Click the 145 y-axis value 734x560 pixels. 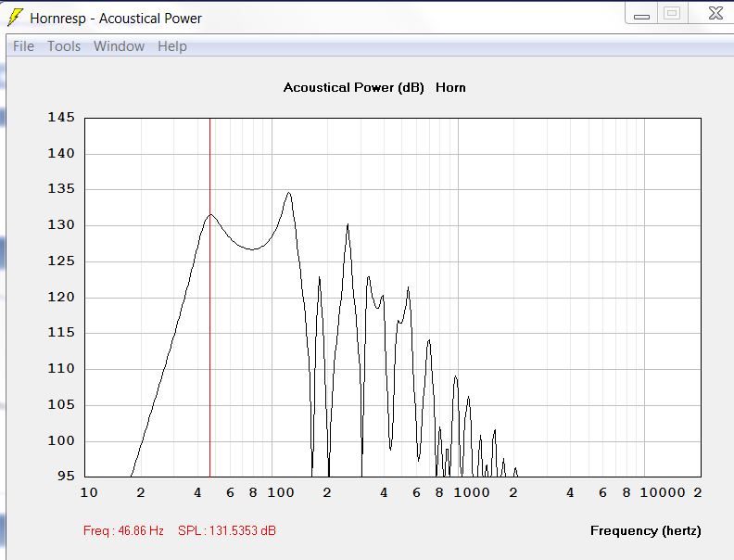click(x=61, y=117)
